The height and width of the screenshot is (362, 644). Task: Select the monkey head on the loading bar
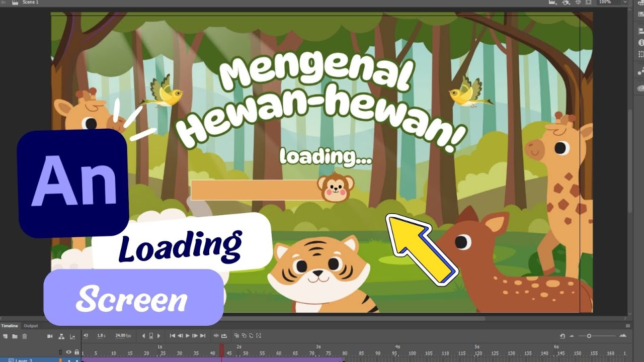click(336, 187)
